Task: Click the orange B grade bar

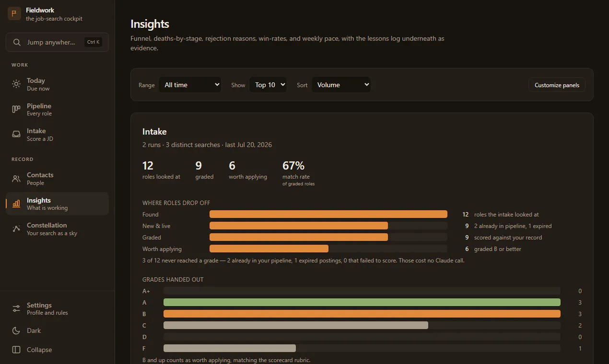Action: pyautogui.click(x=362, y=314)
